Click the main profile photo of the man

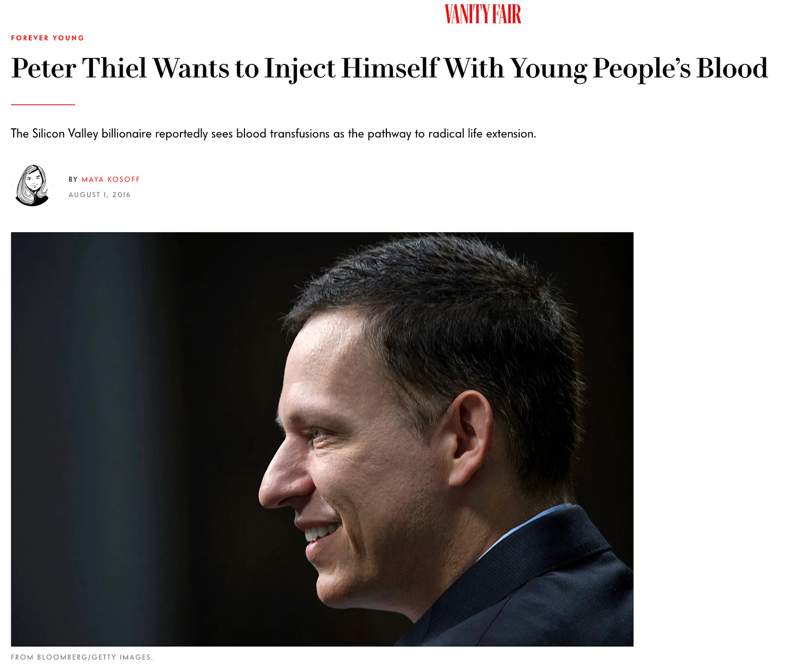point(322,439)
